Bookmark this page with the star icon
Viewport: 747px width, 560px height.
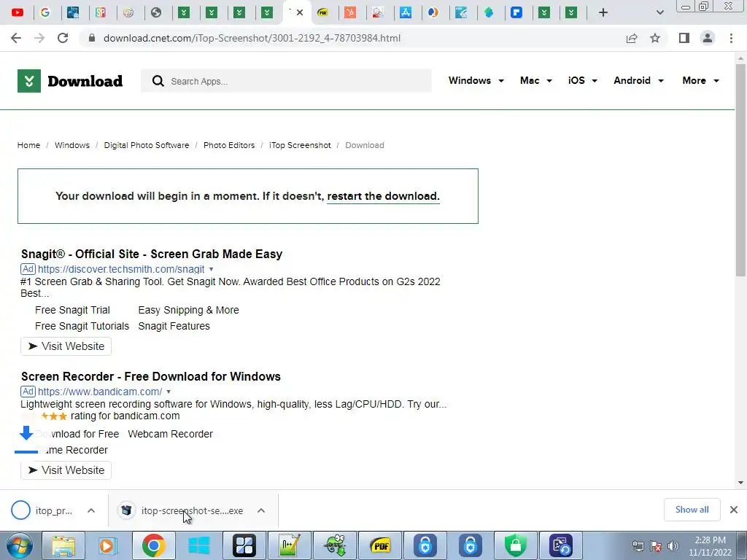[655, 38]
